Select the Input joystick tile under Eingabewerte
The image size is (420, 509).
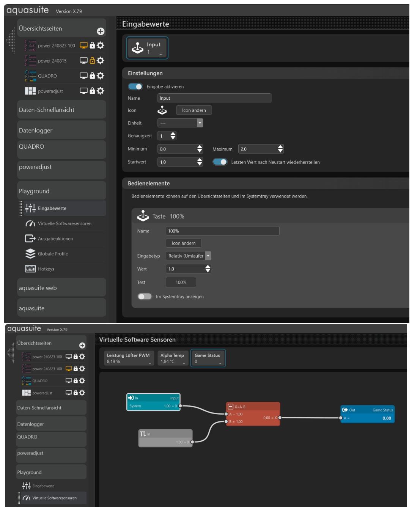point(147,48)
